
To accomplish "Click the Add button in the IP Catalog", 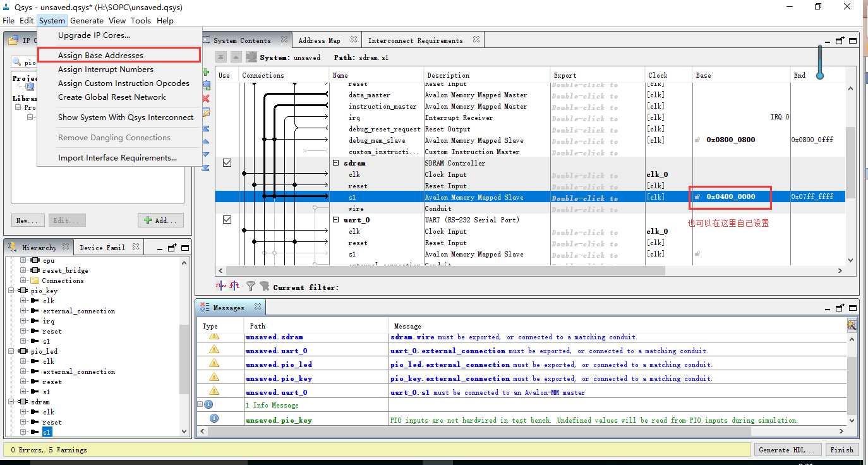I will pyautogui.click(x=160, y=220).
